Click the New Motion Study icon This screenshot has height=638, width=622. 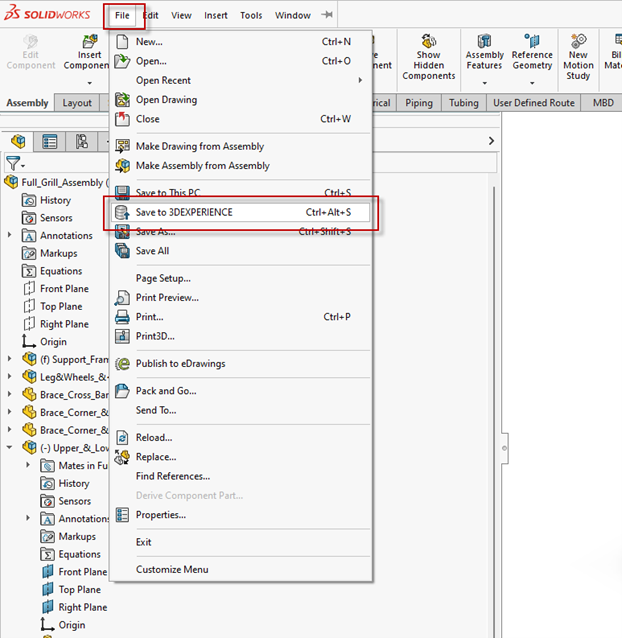[x=578, y=41]
